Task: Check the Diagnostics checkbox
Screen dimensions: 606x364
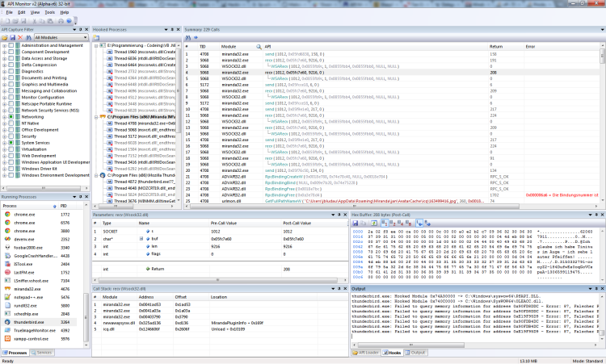Action: point(11,71)
